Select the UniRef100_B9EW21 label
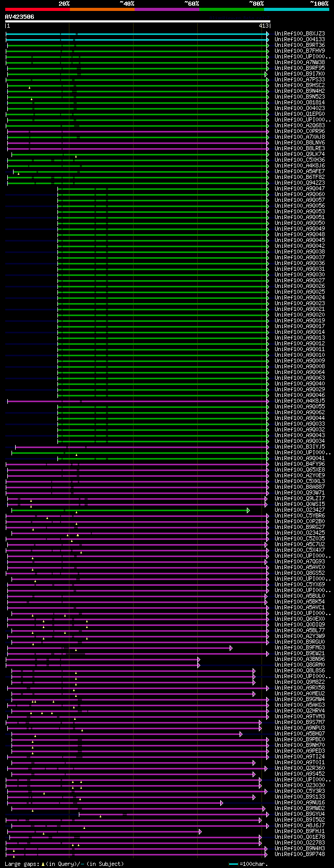This screenshot has width=334, height=868. coord(300,653)
